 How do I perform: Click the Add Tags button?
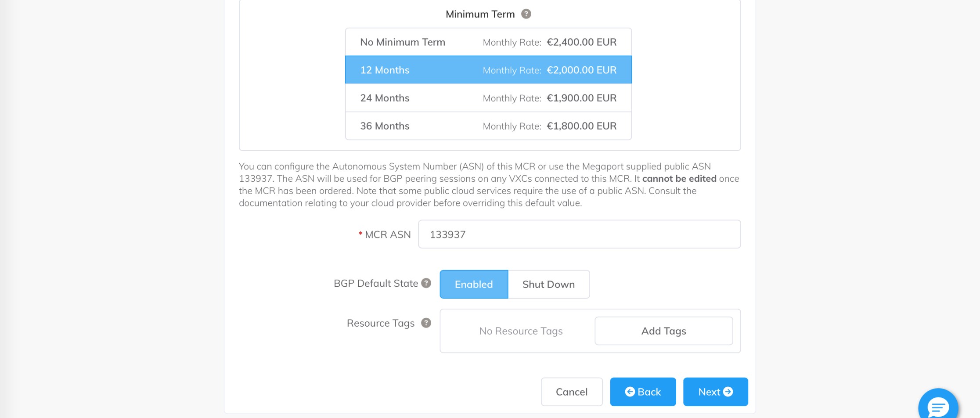click(663, 331)
